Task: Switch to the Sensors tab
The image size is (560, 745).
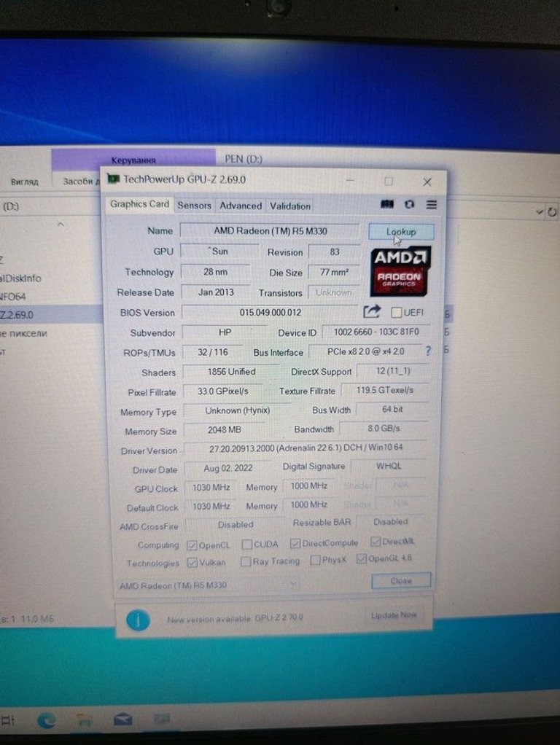Action: point(194,206)
